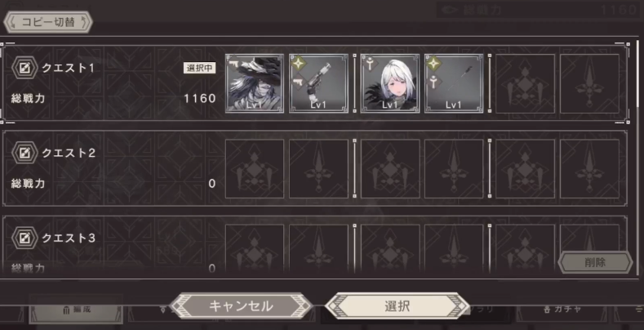
Task: Confirm with the 選択 button
Action: [398, 305]
